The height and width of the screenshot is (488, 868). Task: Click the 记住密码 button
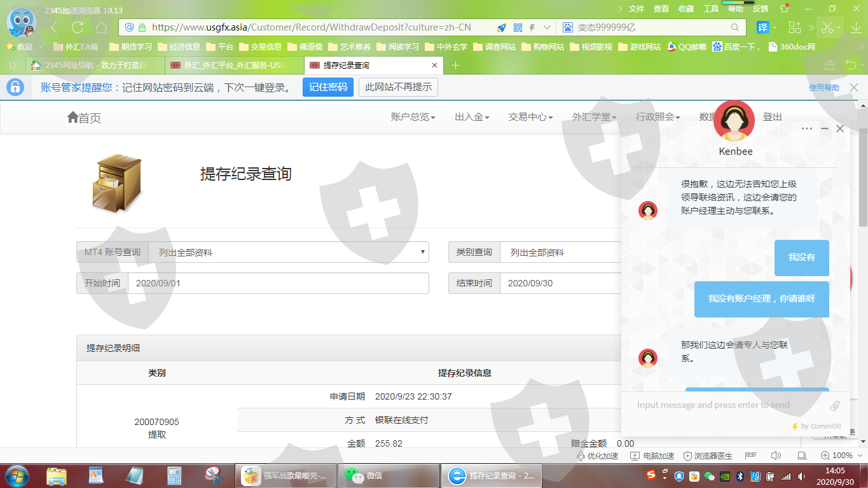[327, 87]
